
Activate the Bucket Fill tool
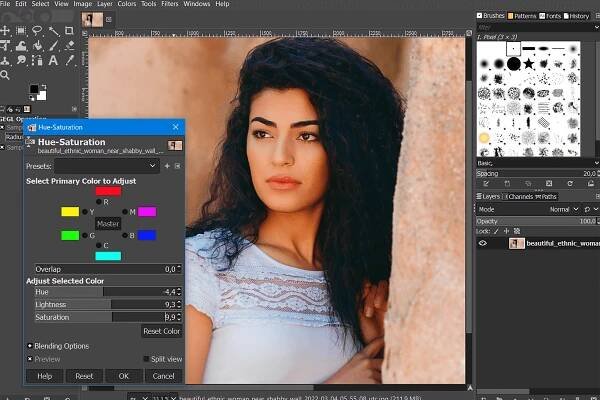pos(37,45)
